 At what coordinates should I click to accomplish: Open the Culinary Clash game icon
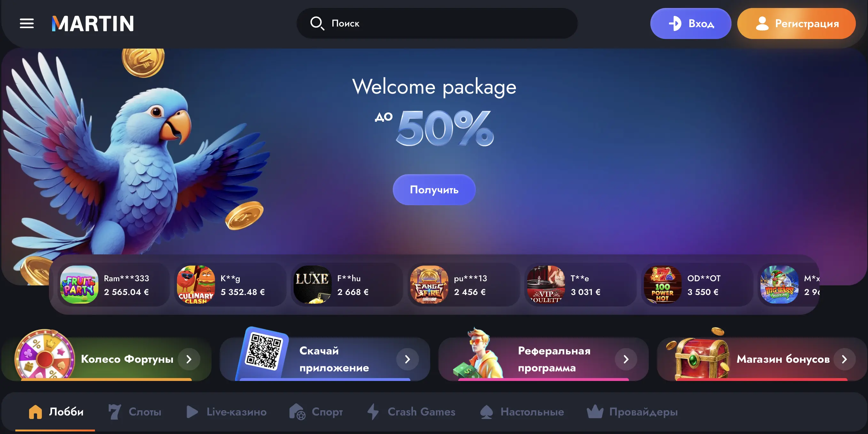(196, 285)
